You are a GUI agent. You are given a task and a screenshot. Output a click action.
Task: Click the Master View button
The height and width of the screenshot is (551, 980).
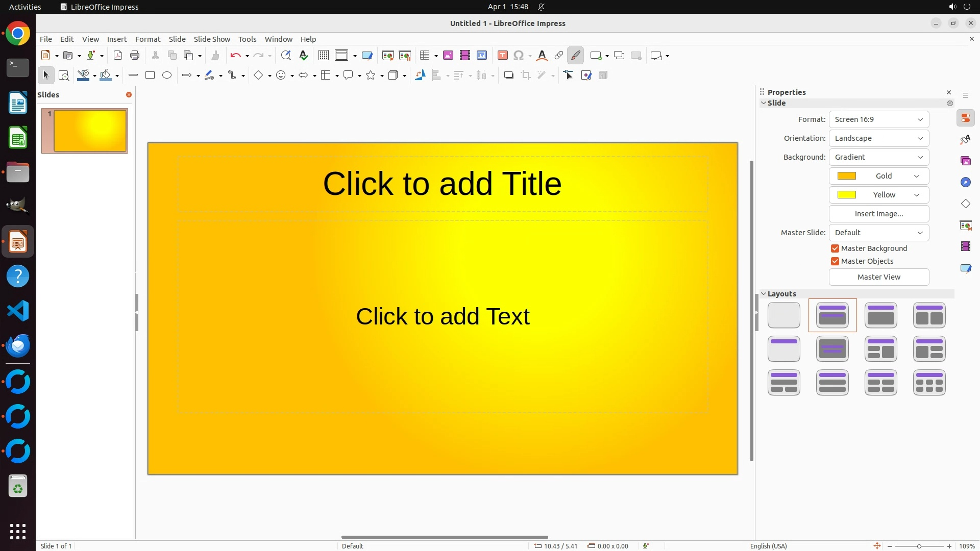click(878, 277)
